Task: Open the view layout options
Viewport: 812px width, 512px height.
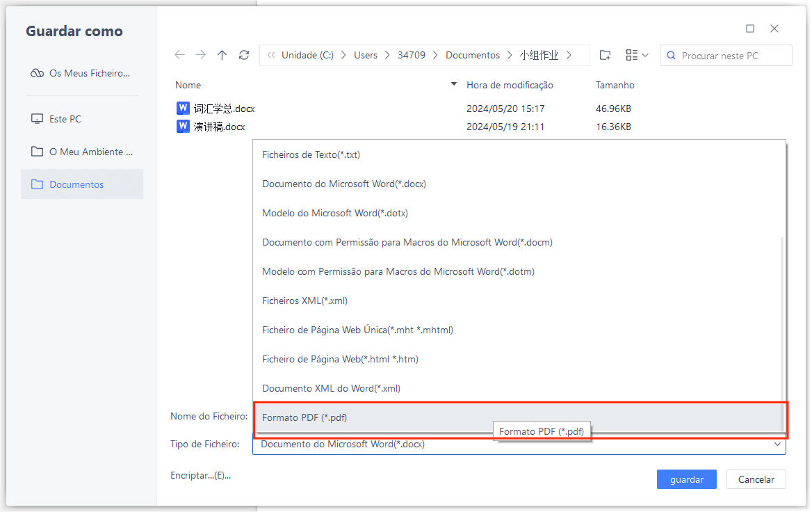Action: (637, 55)
